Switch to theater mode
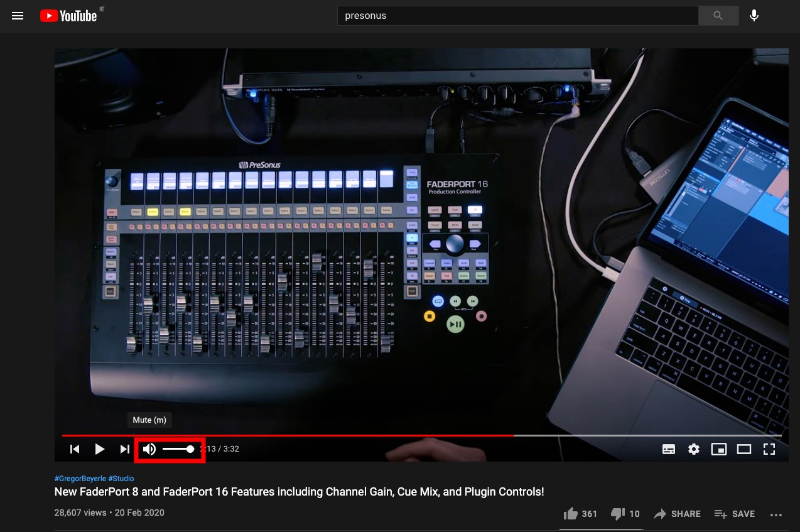This screenshot has height=532, width=800. coord(743,449)
